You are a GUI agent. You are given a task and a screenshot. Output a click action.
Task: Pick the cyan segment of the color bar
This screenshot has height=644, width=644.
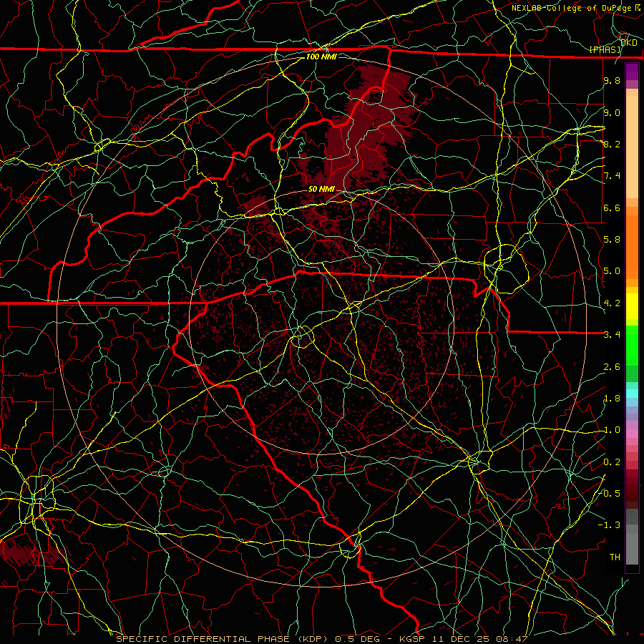(x=632, y=394)
